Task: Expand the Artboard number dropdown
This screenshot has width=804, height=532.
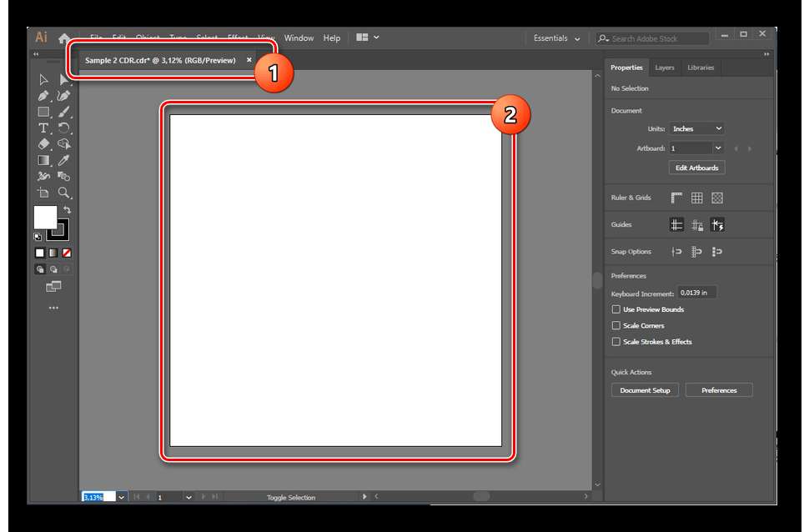Action: click(718, 148)
